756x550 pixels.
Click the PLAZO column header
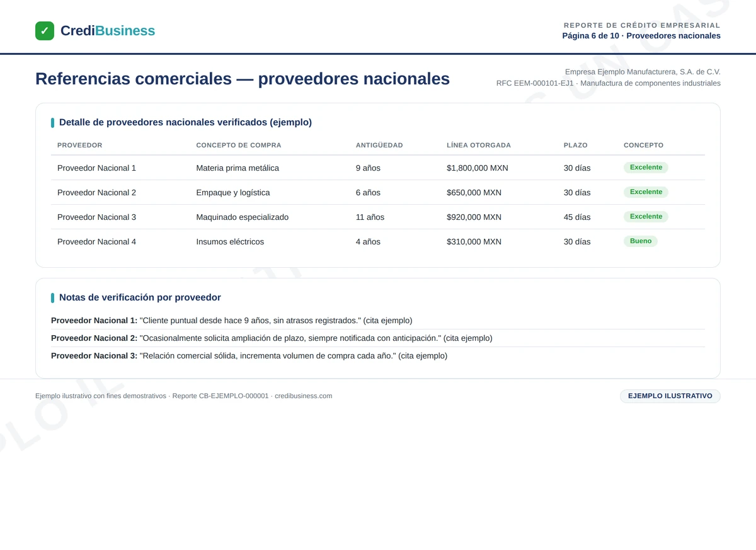(x=576, y=145)
